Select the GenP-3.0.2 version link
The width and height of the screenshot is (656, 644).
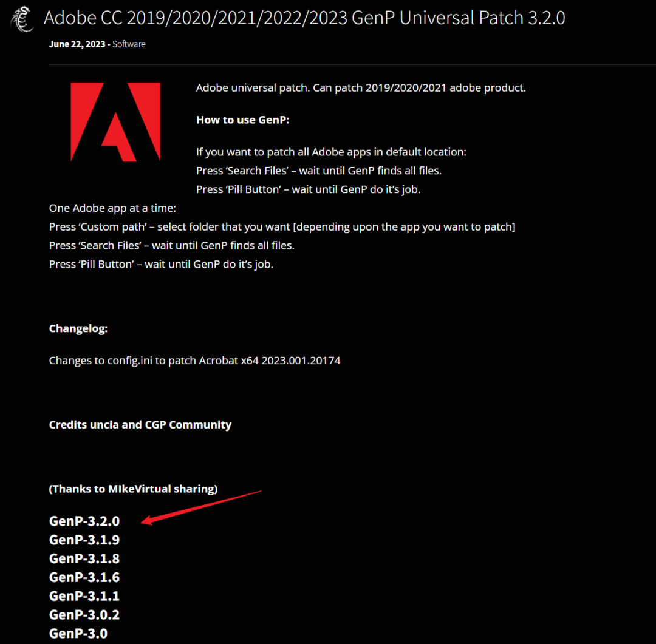click(x=84, y=615)
